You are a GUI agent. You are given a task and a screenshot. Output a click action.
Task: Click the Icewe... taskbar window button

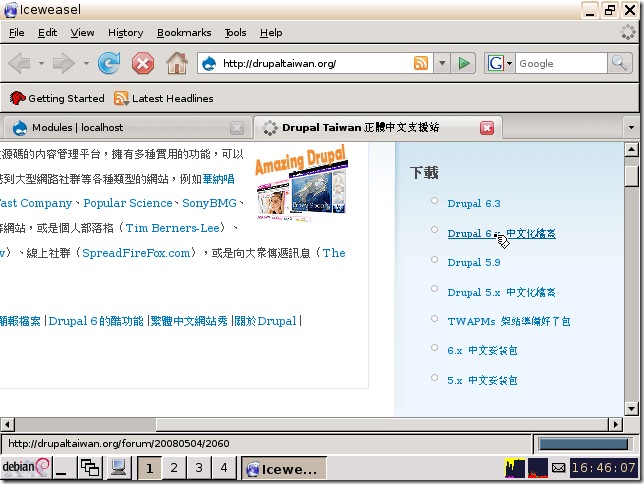tap(283, 468)
